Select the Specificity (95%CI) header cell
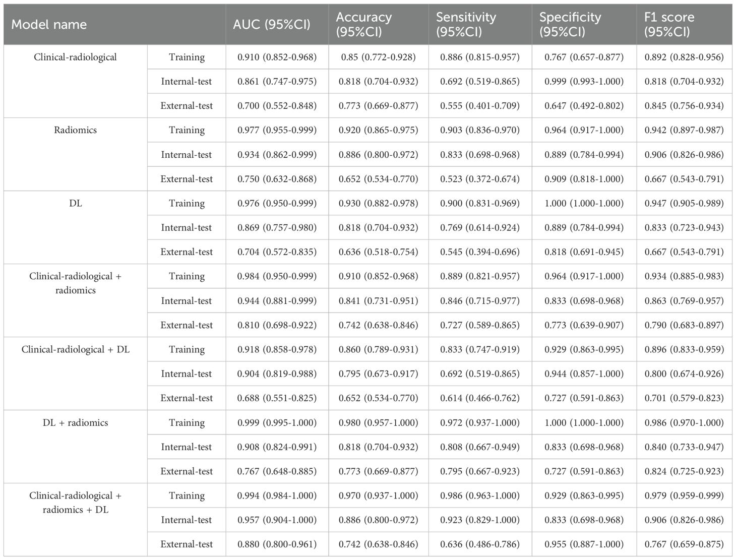The image size is (736, 560). tap(570, 24)
